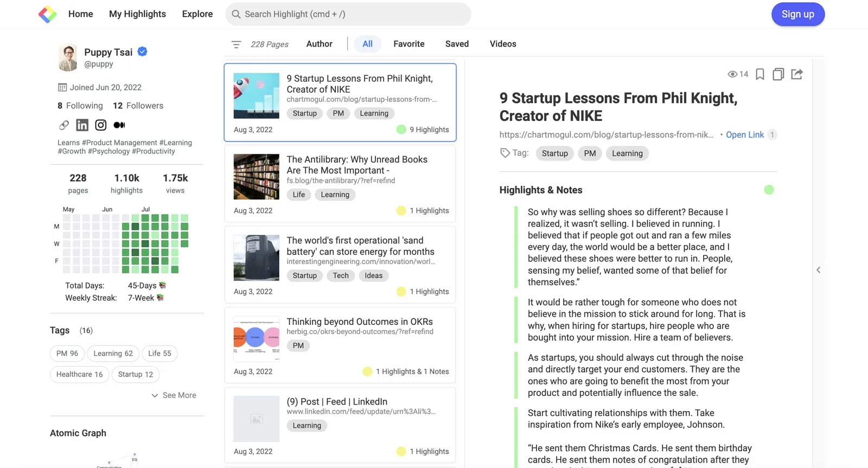This screenshot has height=468, width=868.
Task: Open Puppy Tsai's LinkedIn profile icon
Action: pyautogui.click(x=82, y=125)
